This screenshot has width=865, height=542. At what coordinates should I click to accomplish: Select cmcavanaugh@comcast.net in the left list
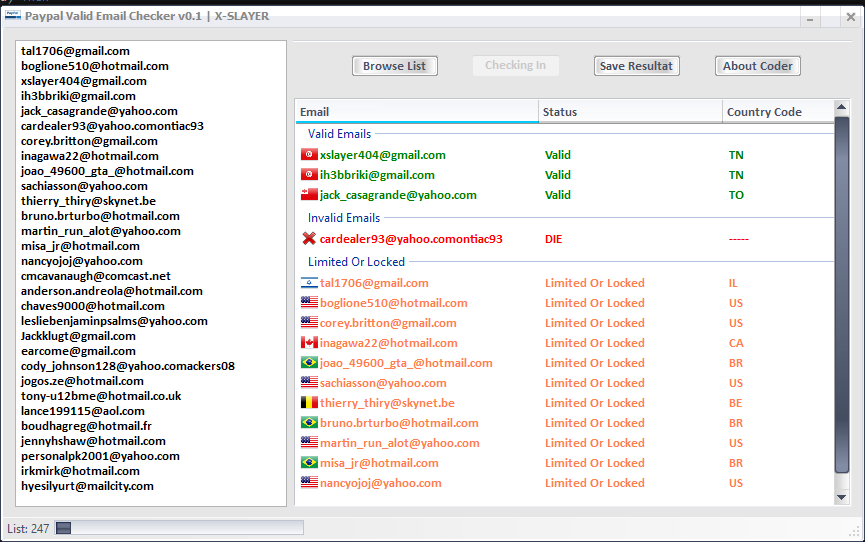click(95, 276)
